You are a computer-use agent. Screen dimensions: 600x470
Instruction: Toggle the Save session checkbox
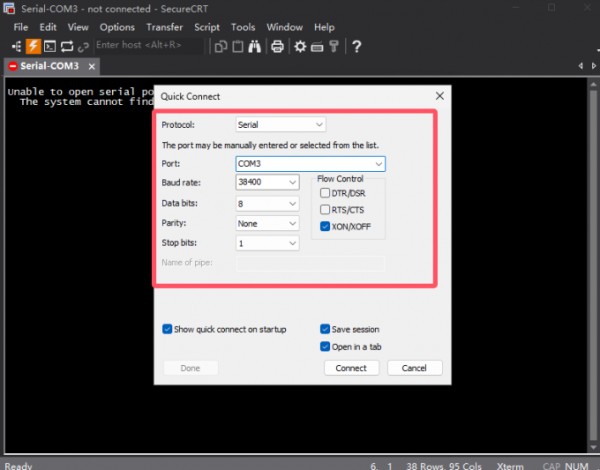325,329
